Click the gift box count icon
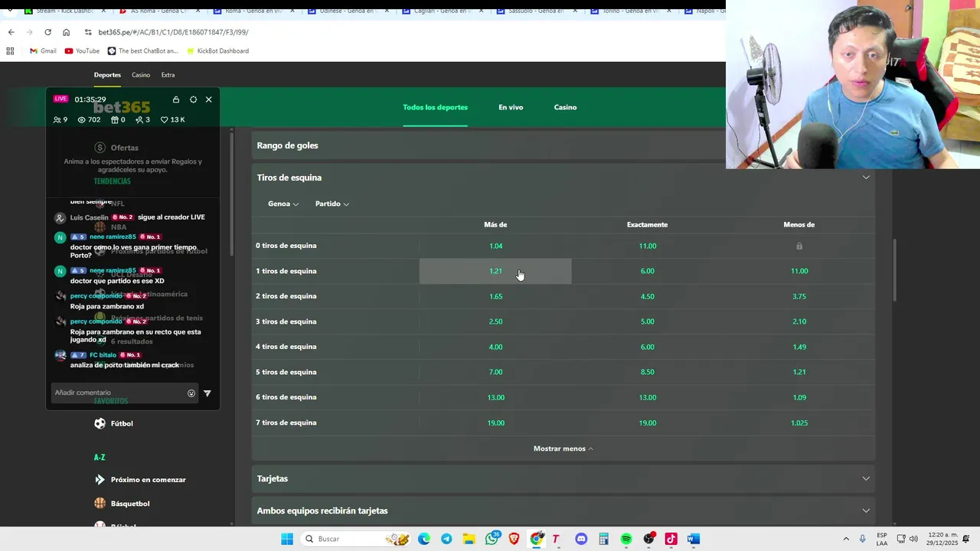 tap(115, 120)
